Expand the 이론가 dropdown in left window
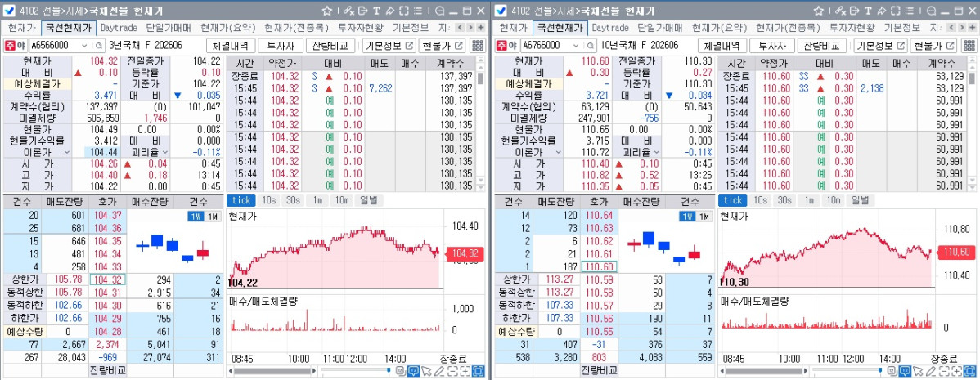 [66, 152]
